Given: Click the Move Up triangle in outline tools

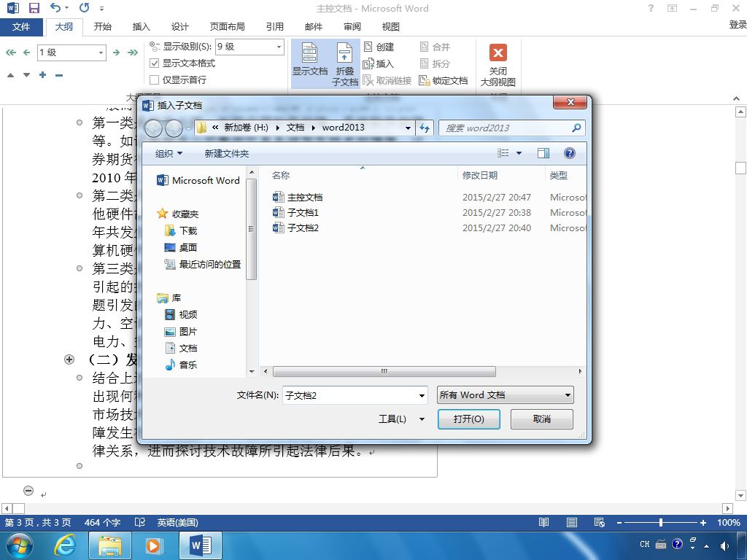Looking at the screenshot, I should pyautogui.click(x=10, y=75).
